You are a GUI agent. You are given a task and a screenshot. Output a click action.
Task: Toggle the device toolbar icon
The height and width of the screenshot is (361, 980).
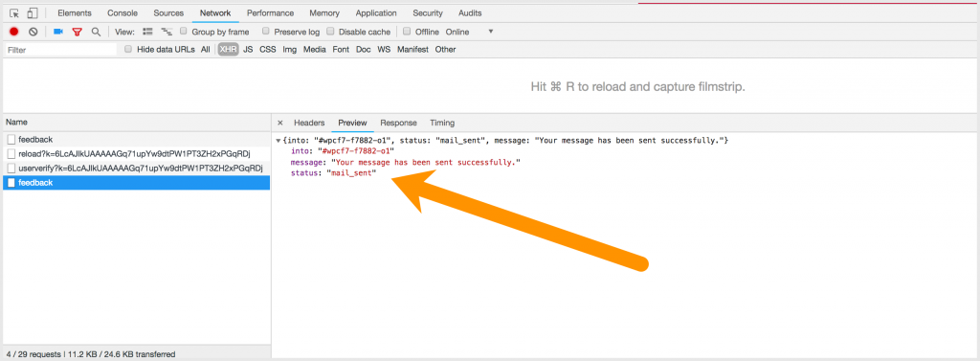click(x=33, y=13)
